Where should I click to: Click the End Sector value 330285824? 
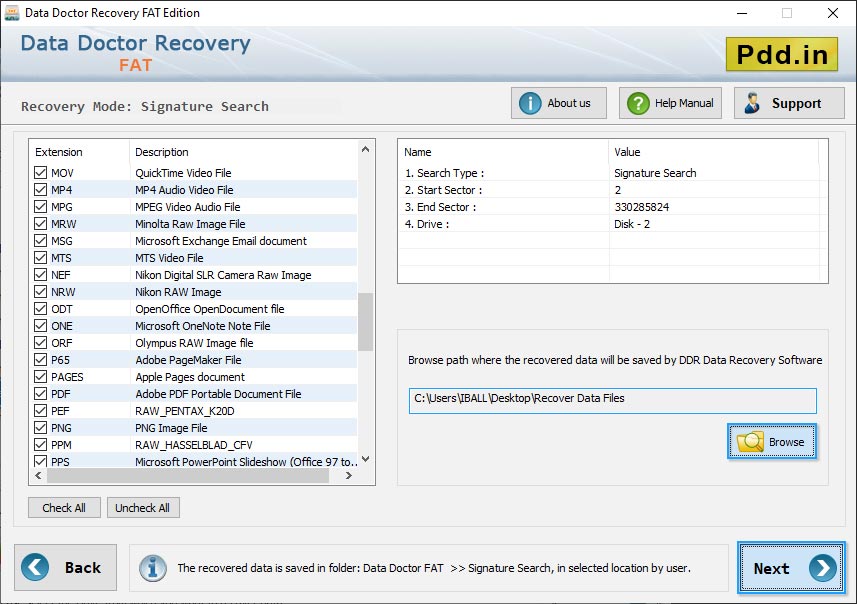tap(642, 207)
